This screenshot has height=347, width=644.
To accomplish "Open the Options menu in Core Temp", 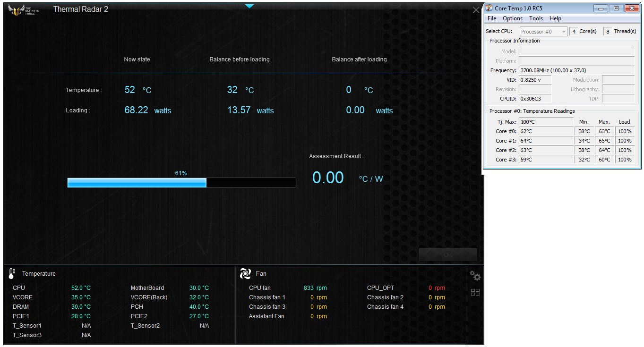I will (x=513, y=18).
